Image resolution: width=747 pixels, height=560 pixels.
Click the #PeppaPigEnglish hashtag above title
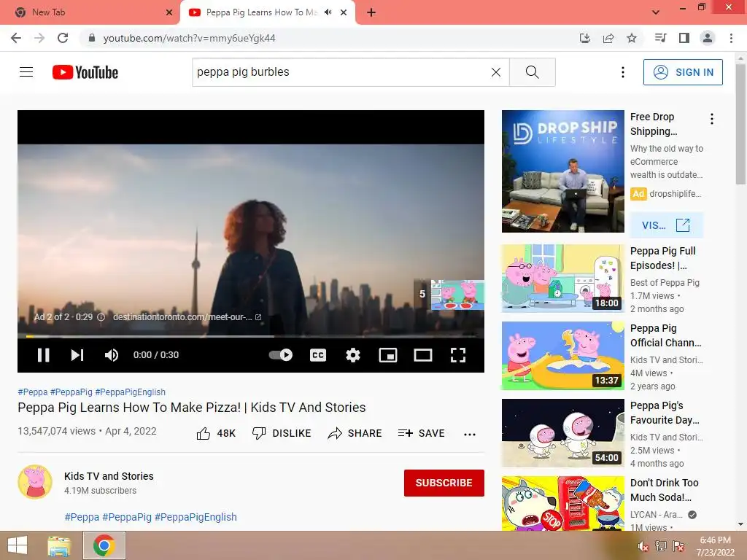coord(130,392)
